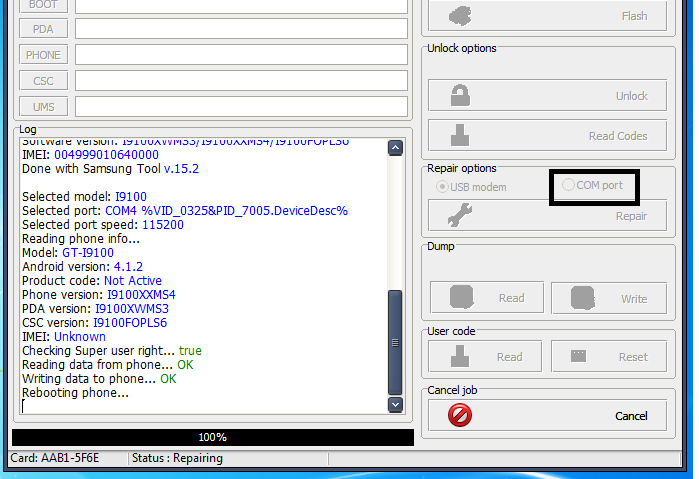Click the wrench icon on Repair

pos(460,215)
